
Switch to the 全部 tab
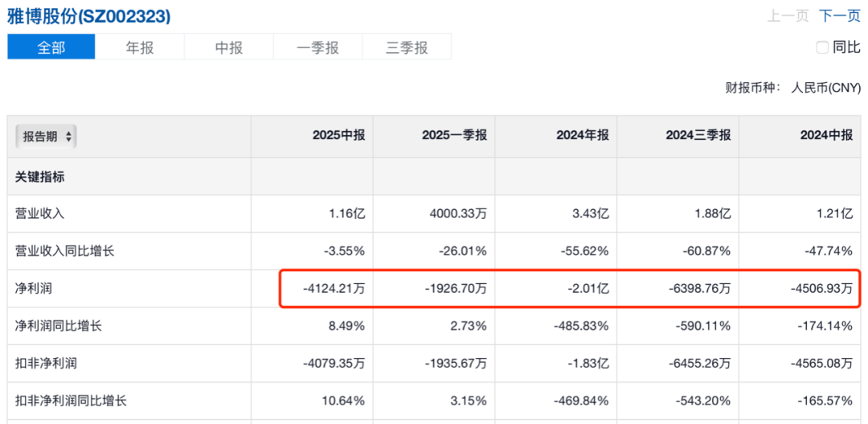(x=51, y=47)
